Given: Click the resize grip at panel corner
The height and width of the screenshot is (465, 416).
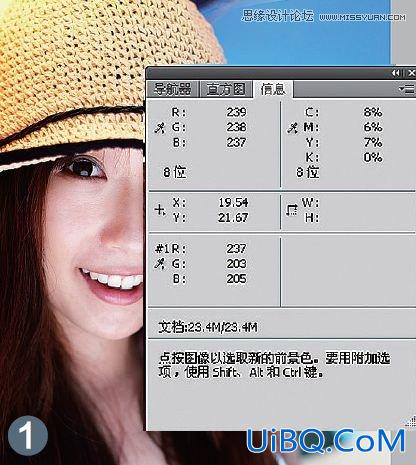Looking at the screenshot, I should pos(411,421).
